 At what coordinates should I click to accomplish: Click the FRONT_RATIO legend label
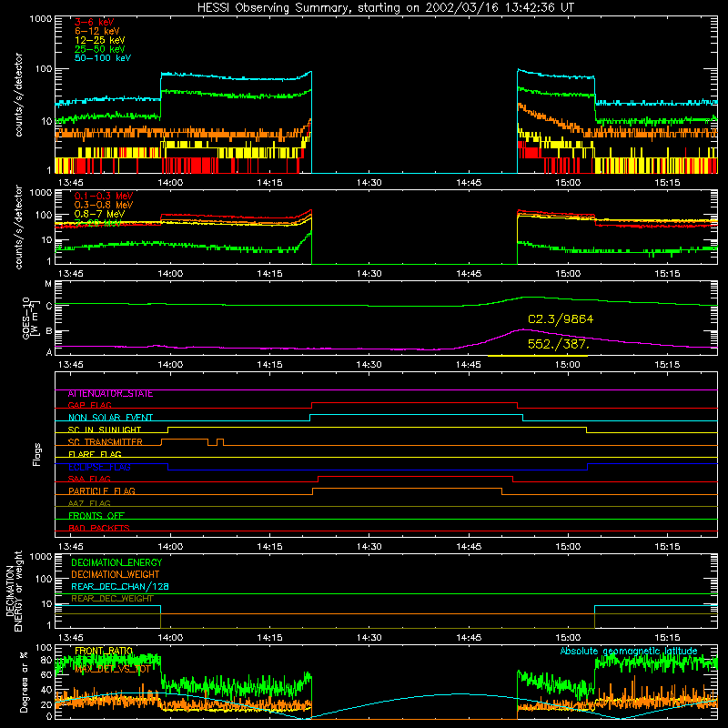click(104, 651)
